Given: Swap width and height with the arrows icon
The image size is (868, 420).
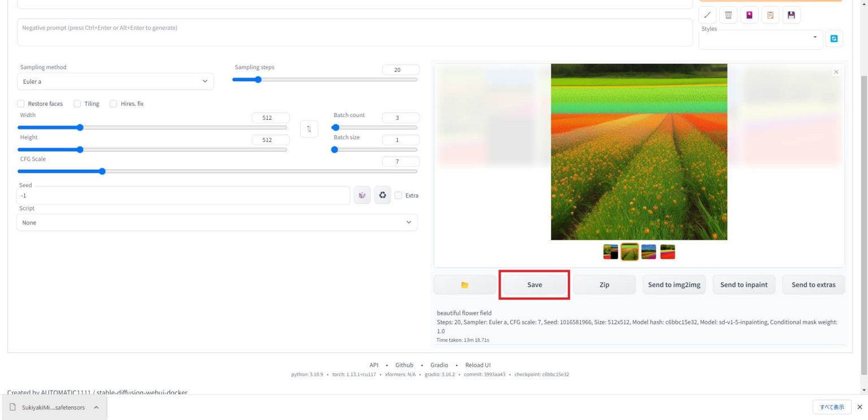Looking at the screenshot, I should tap(309, 128).
